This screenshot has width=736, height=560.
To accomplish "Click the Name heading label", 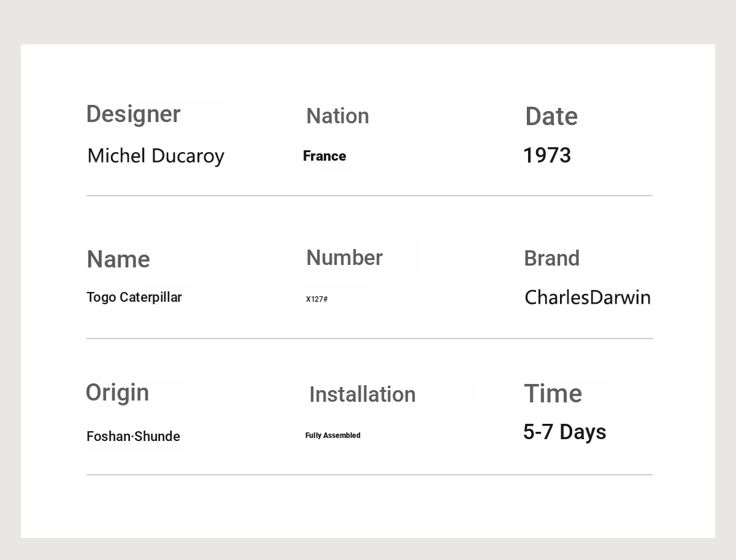I will pyautogui.click(x=118, y=259).
